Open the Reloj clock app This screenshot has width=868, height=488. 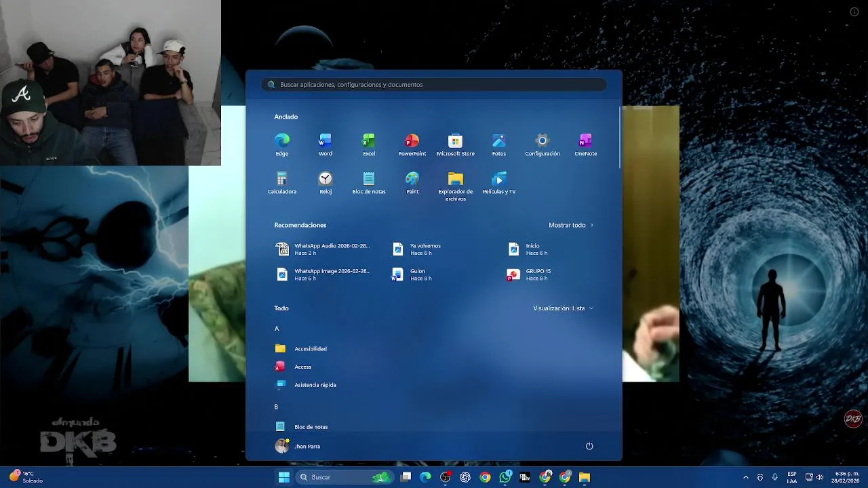325,183
